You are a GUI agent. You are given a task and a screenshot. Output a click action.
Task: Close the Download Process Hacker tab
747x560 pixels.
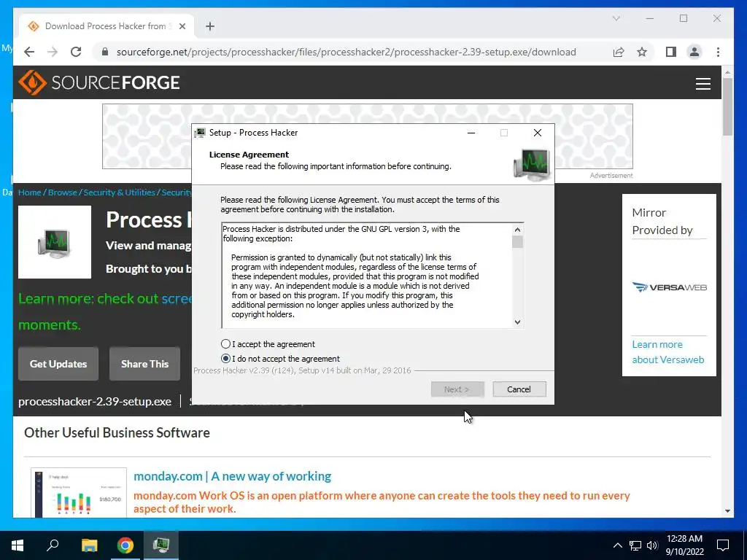182,26
